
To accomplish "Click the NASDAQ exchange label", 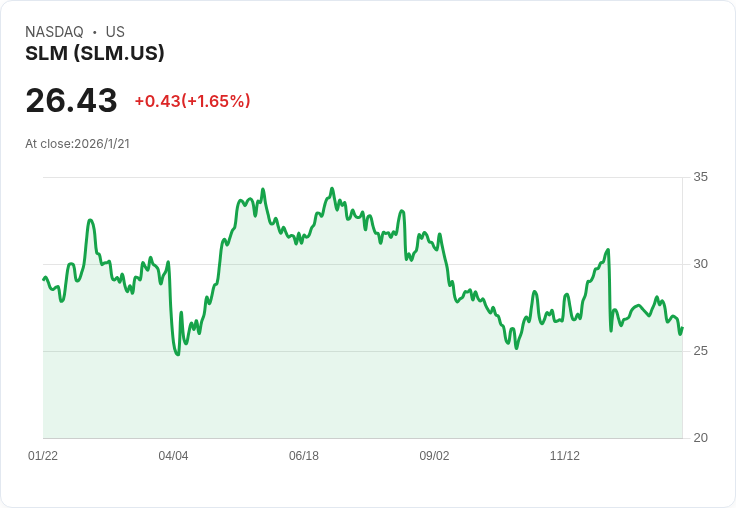I will (54, 32).
